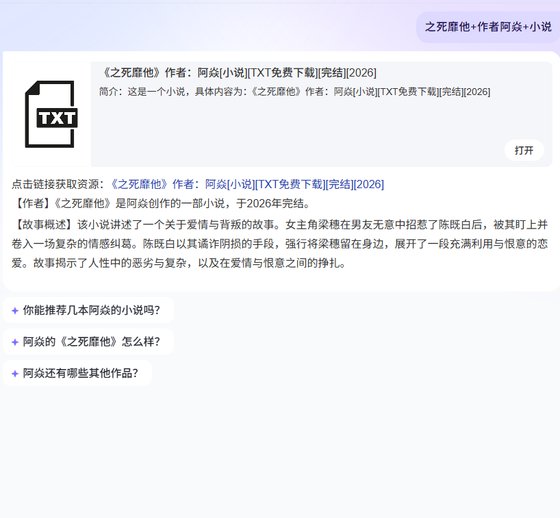Click the 打开 button on the file card
Viewport: 560px width, 518px height.
(x=524, y=150)
